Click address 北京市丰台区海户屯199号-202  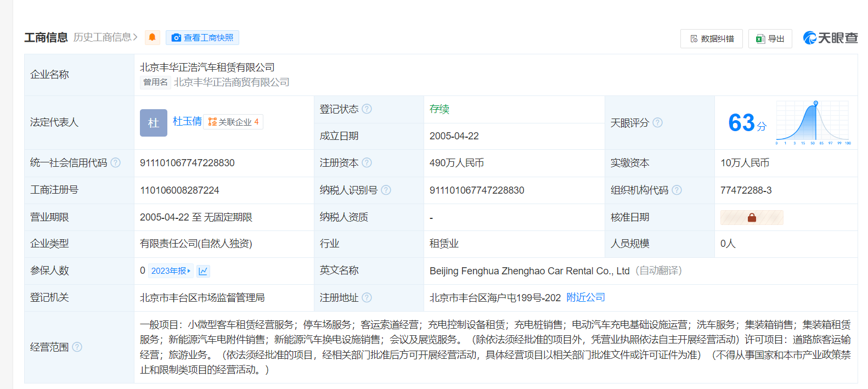click(495, 298)
